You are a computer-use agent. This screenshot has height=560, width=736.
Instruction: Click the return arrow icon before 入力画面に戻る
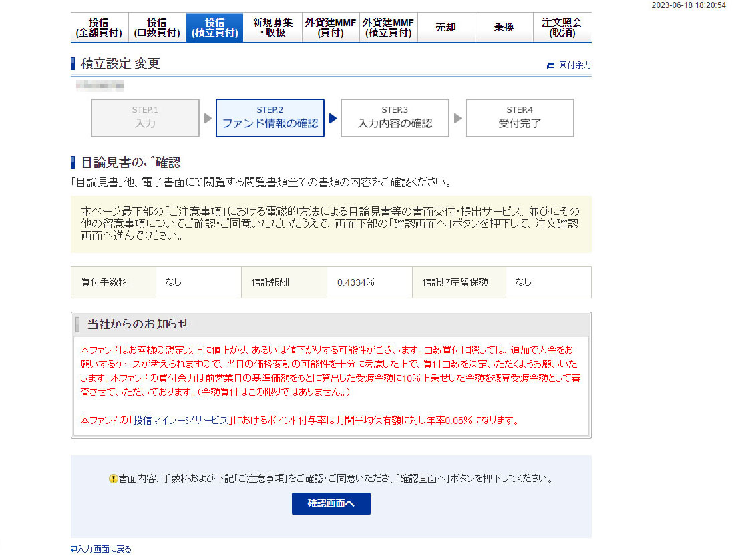73,549
